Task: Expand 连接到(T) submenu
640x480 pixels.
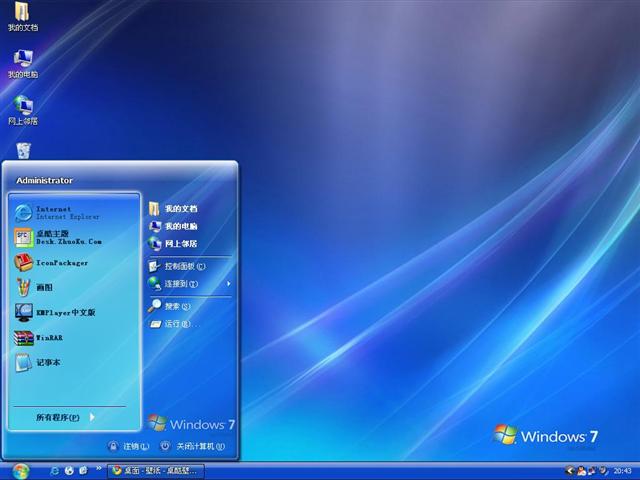Action: [189, 284]
